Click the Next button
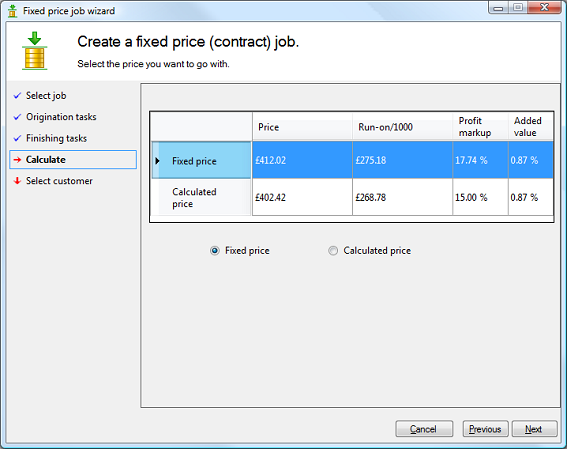This screenshot has height=449, width=567. 534,429
